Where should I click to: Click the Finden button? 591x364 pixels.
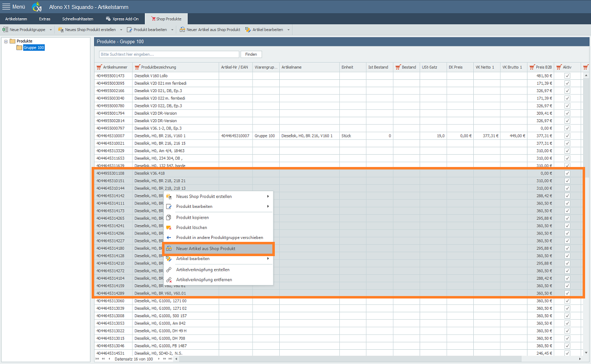click(x=251, y=54)
